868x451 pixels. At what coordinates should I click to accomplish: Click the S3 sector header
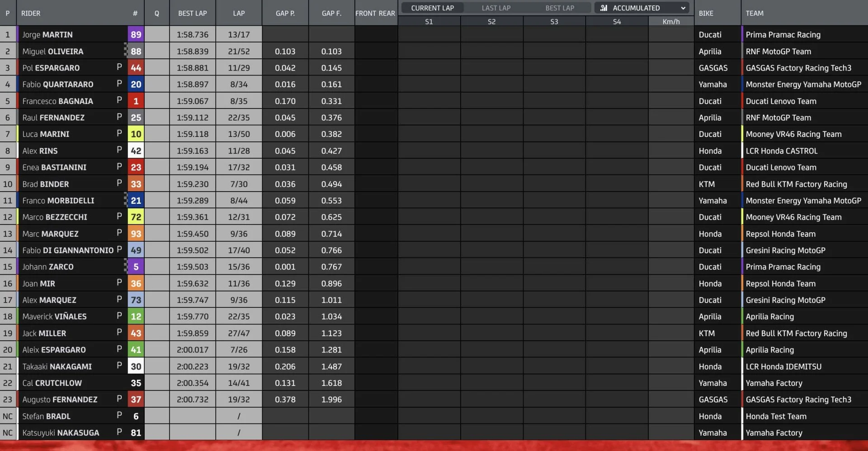(554, 21)
